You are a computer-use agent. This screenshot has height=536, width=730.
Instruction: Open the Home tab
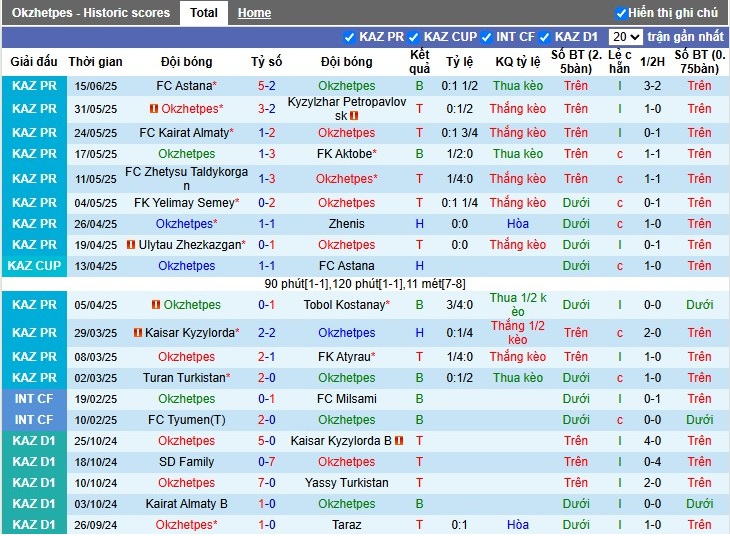click(x=254, y=13)
